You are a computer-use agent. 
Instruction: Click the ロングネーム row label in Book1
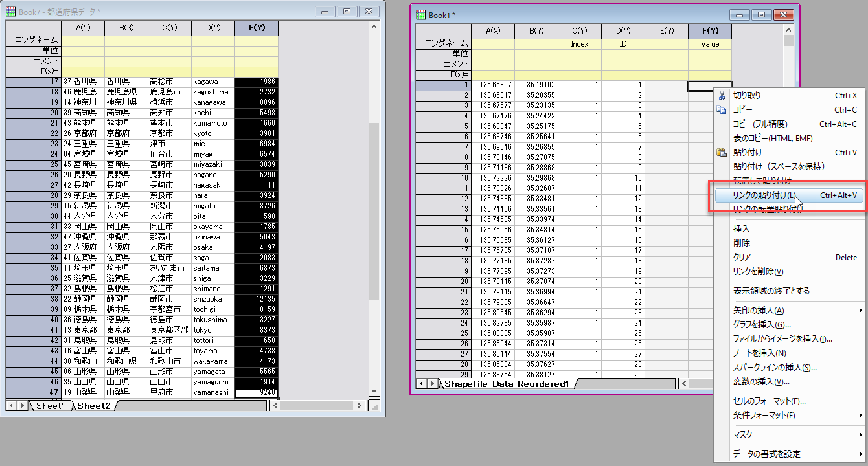(x=443, y=44)
